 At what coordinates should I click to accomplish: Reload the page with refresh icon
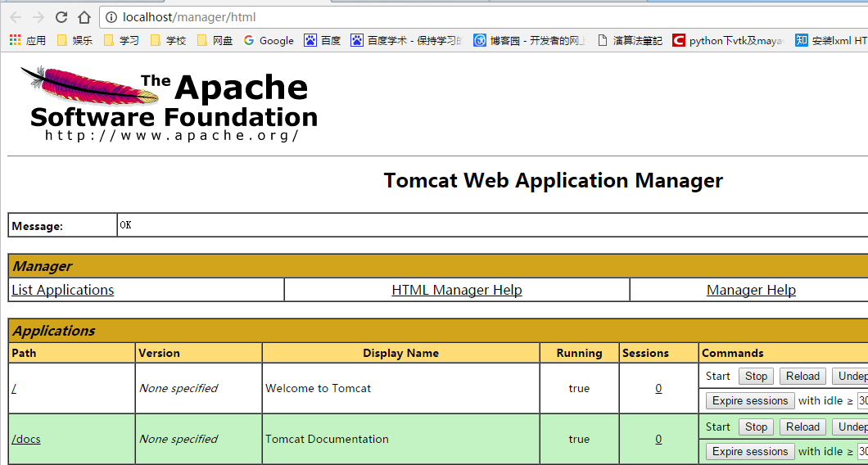[x=61, y=17]
